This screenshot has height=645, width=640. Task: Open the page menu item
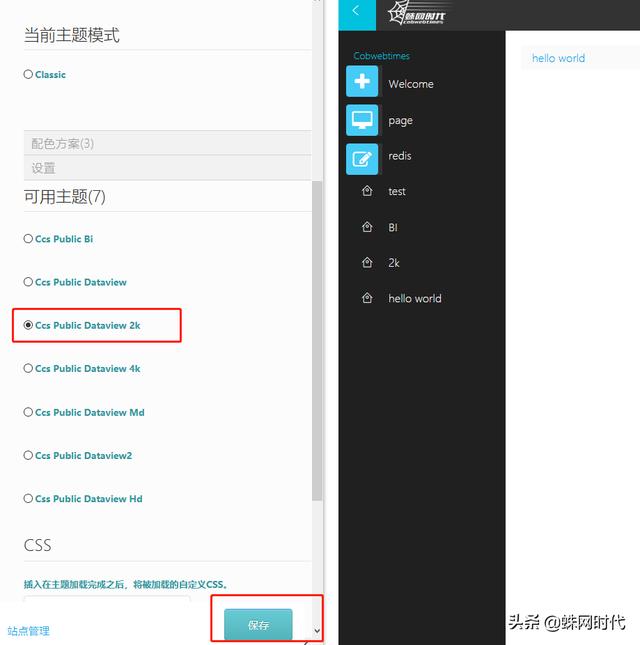[400, 121]
